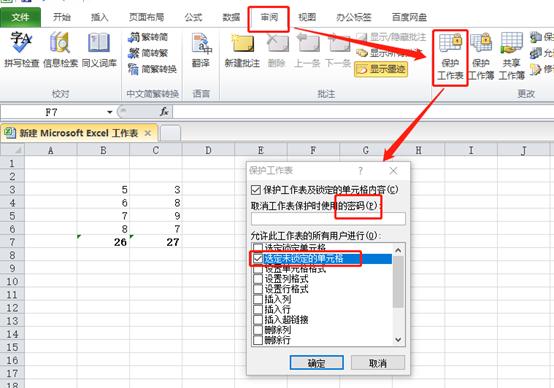Open the 同义词库 thesaurus

(x=99, y=49)
